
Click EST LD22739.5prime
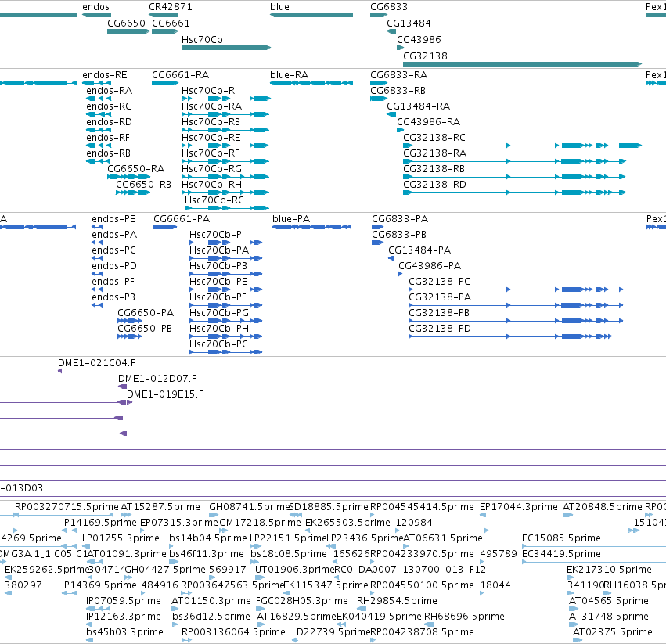pos(331,632)
